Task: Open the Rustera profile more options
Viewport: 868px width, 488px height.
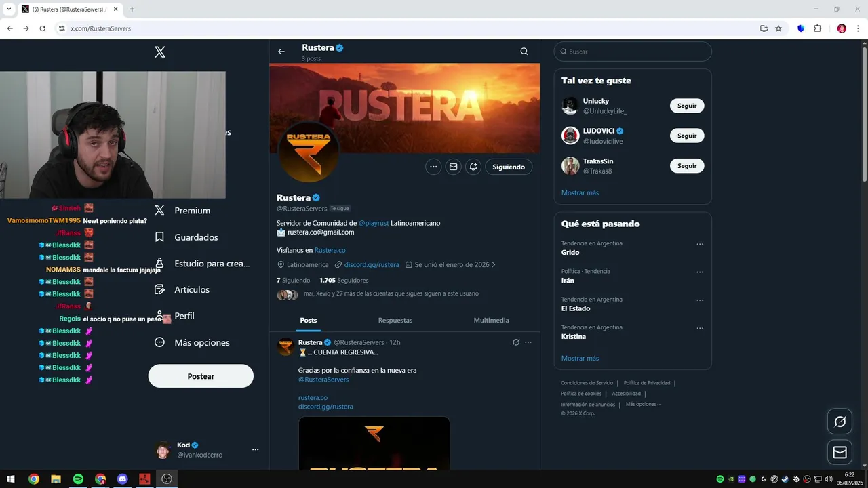Action: [x=433, y=167]
